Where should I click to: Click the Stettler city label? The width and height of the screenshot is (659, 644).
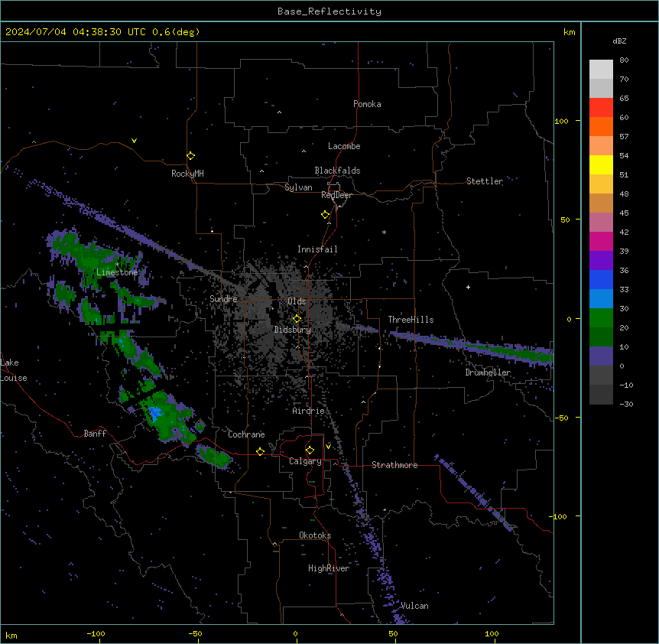coord(485,181)
